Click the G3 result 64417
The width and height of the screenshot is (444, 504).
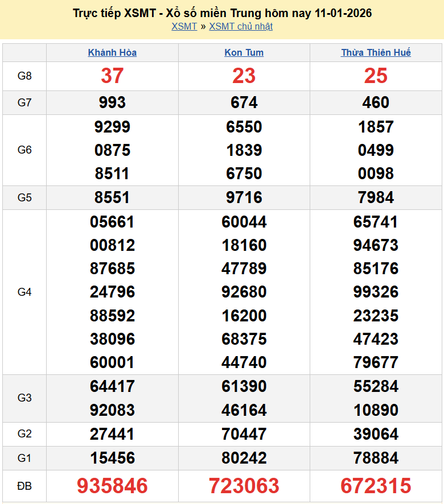[x=112, y=386]
